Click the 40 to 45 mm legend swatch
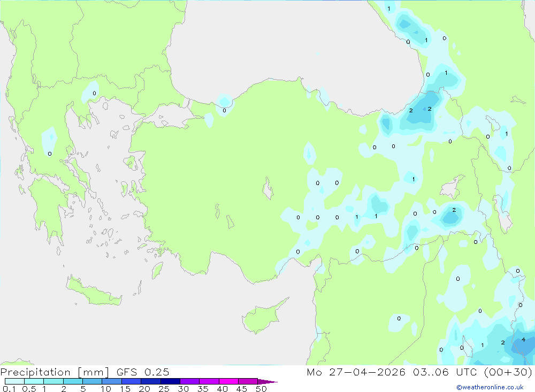Viewport: 535px width, 392px height. (x=228, y=381)
